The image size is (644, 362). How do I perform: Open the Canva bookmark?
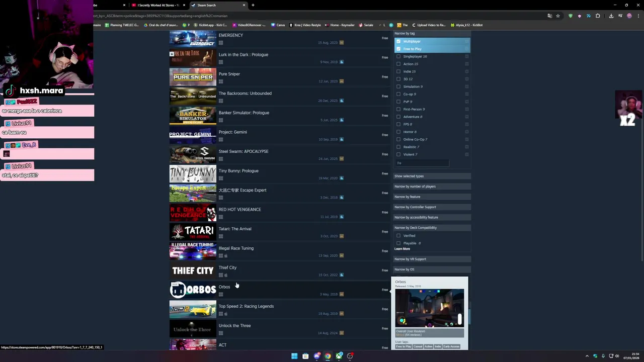pyautogui.click(x=278, y=25)
